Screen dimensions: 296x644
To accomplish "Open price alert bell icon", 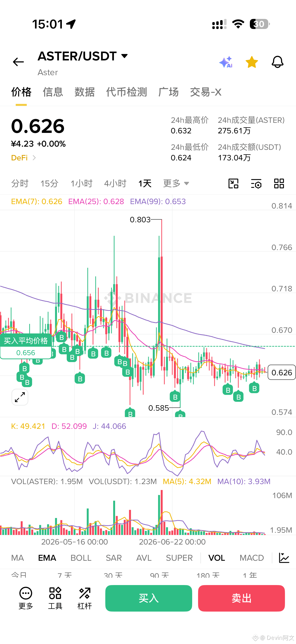I will (278, 62).
